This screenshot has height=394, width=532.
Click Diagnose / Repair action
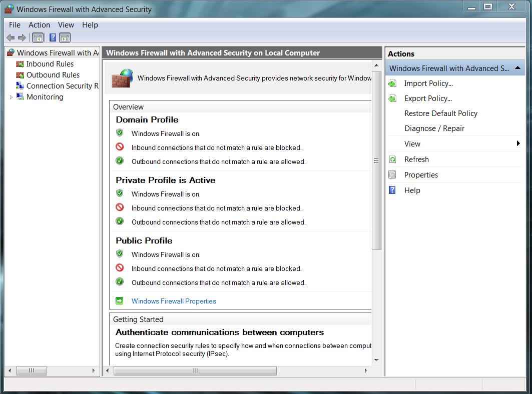point(434,128)
